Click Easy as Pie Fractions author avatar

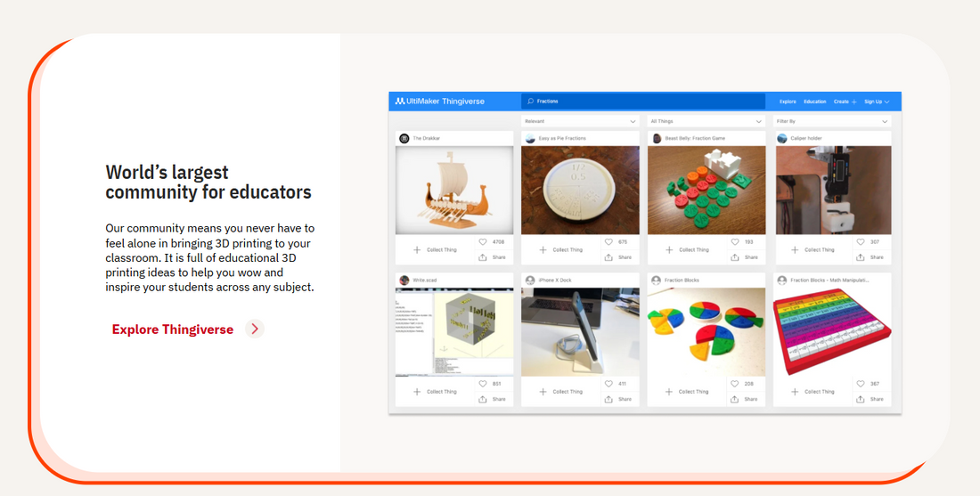tap(531, 138)
